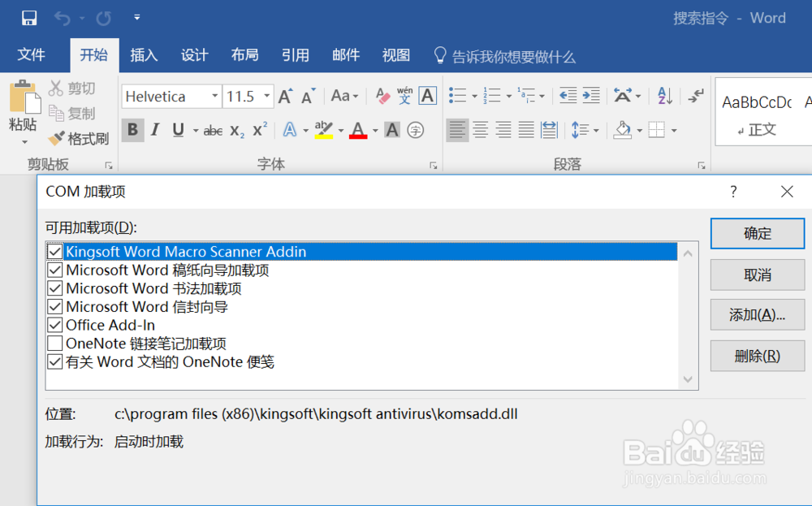Apply subscript formatting

click(236, 131)
